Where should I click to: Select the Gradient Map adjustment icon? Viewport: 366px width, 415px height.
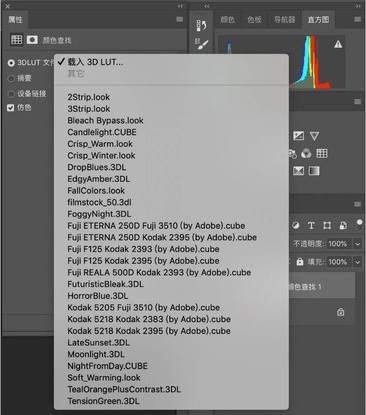pos(314,171)
